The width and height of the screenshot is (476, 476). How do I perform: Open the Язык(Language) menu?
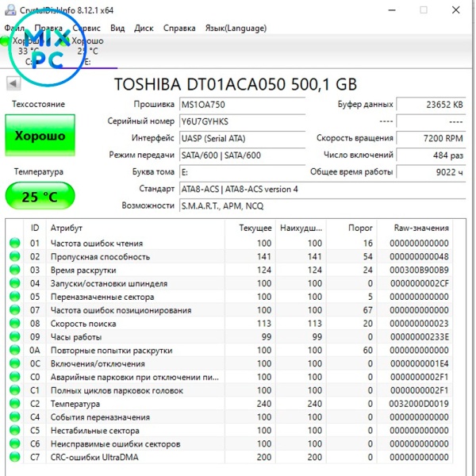[236, 29]
